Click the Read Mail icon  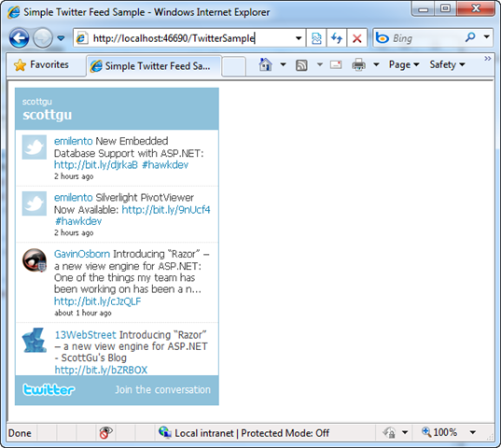pos(336,65)
